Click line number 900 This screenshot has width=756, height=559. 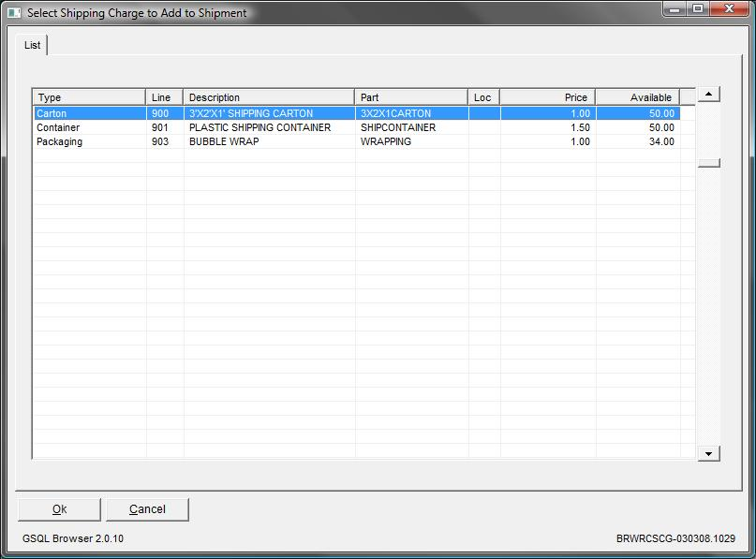(x=160, y=113)
